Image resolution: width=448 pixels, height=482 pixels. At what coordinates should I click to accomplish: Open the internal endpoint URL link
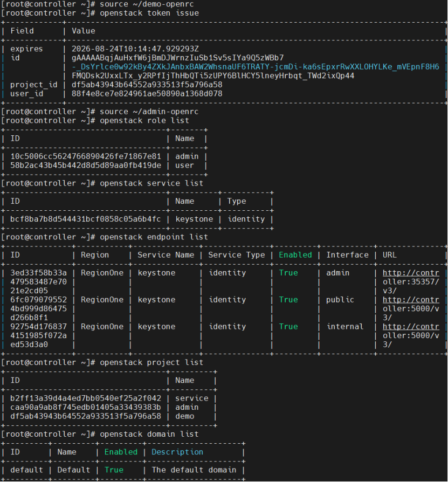411,327
